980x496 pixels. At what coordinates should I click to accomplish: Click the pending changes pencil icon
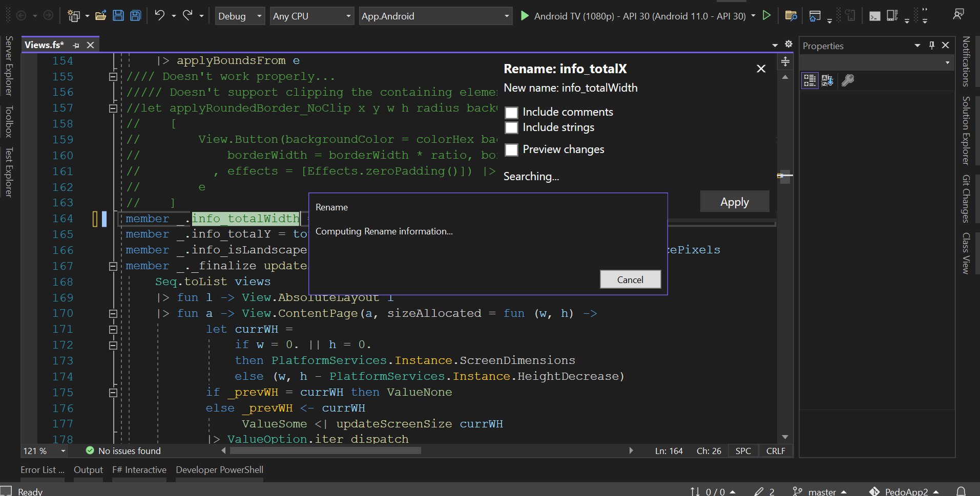(759, 491)
